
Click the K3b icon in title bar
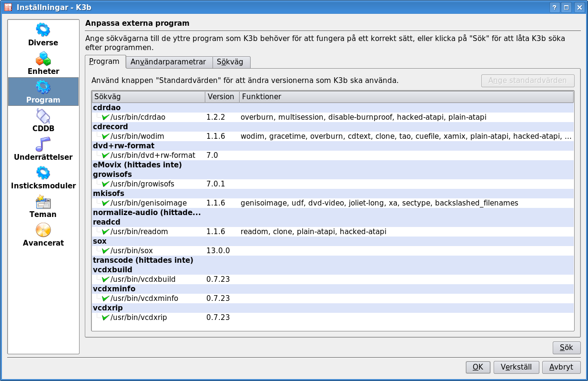point(8,7)
